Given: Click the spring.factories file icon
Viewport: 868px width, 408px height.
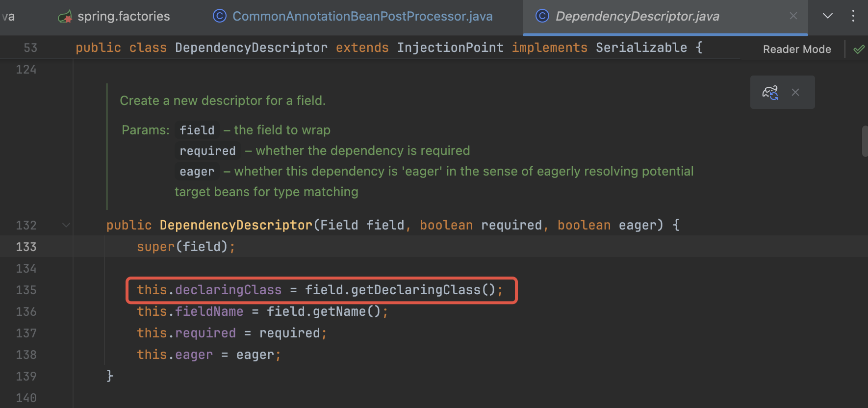Looking at the screenshot, I should click(x=65, y=17).
